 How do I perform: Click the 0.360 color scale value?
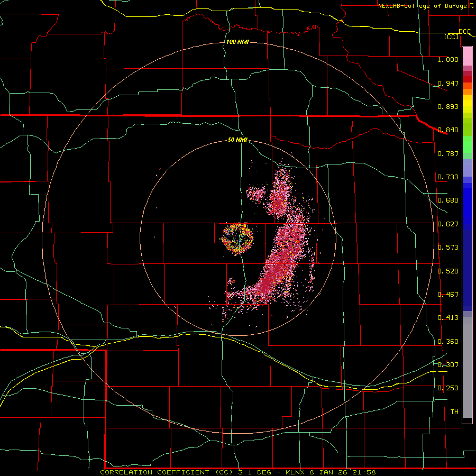tap(448, 342)
